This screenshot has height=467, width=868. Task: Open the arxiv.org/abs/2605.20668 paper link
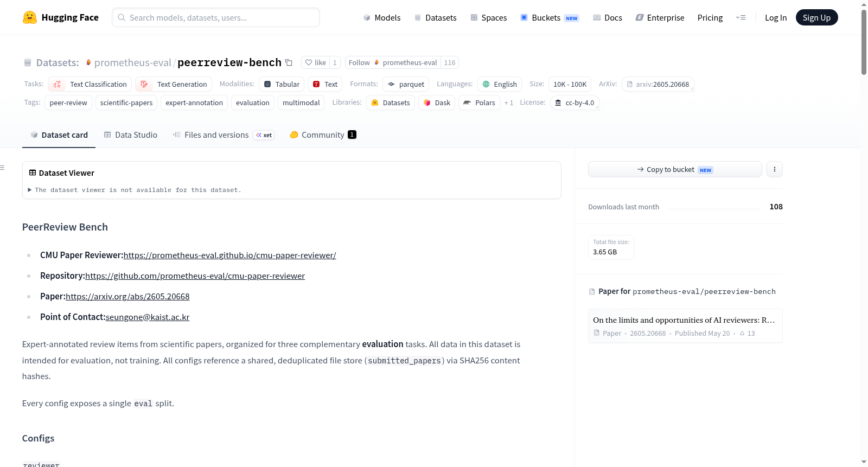click(127, 296)
